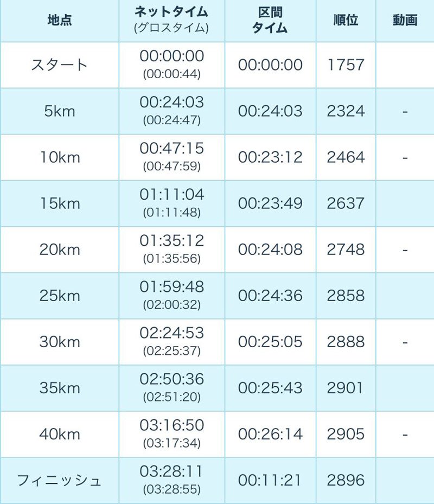Select the 5km row label
The width and height of the screenshot is (434, 504).
tap(59, 111)
